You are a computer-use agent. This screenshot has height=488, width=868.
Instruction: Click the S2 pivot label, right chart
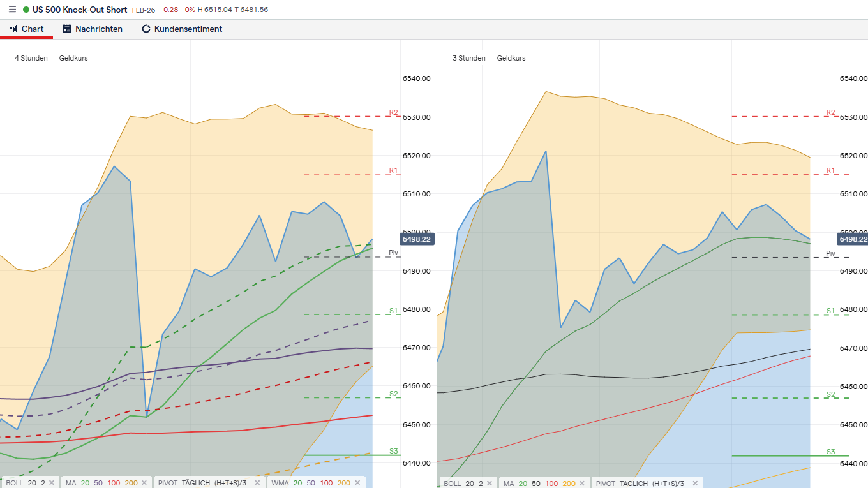click(831, 394)
